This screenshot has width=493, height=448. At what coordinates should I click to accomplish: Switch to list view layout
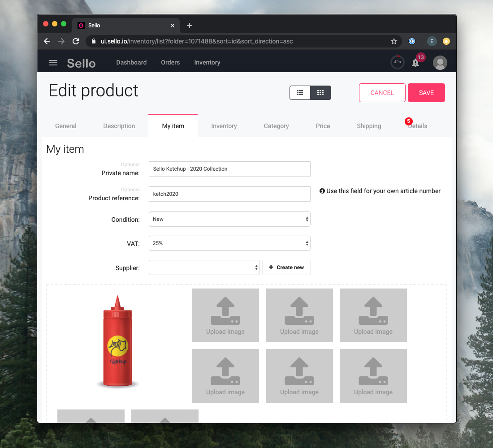click(300, 93)
